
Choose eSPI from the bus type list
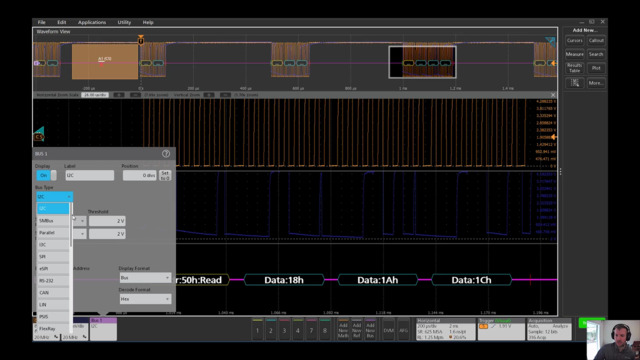point(53,269)
